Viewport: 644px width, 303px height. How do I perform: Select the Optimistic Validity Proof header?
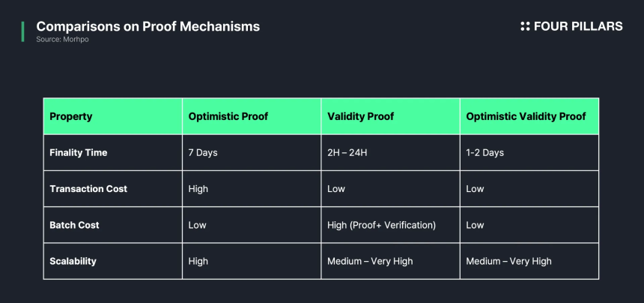(529, 116)
